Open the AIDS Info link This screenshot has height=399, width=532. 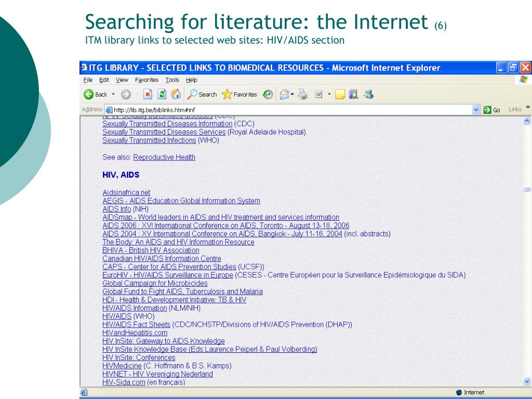(x=117, y=209)
